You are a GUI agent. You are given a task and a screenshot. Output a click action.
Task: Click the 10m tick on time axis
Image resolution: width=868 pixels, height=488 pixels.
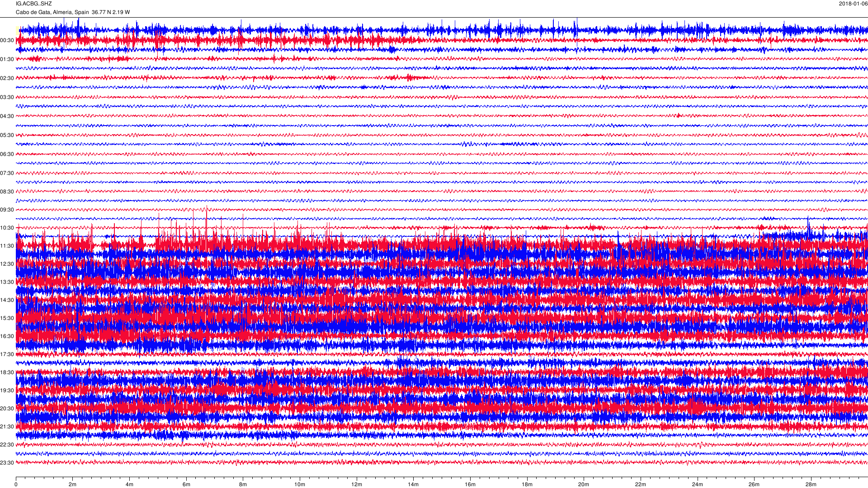(300, 484)
